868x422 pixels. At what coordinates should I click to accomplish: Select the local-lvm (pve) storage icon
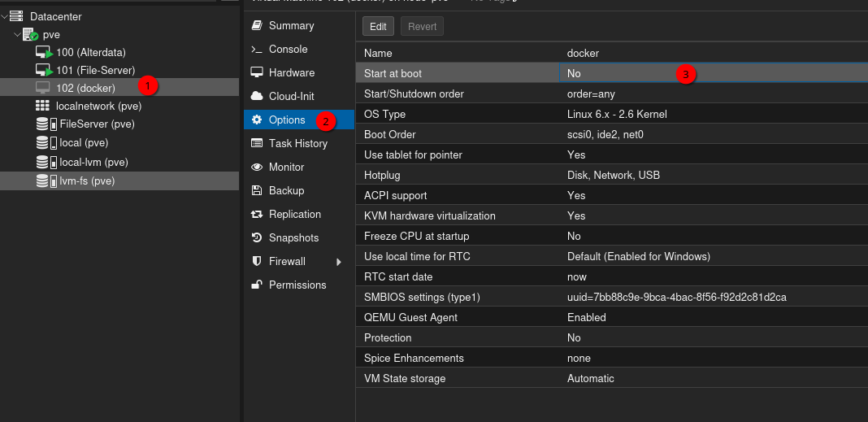43,162
